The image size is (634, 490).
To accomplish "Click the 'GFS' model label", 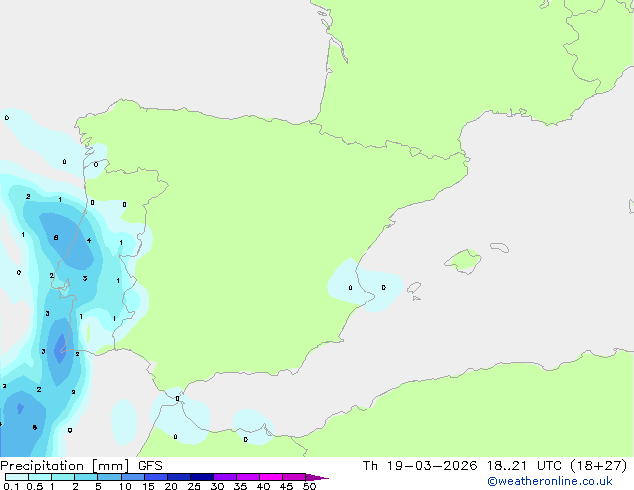I will click(150, 466).
